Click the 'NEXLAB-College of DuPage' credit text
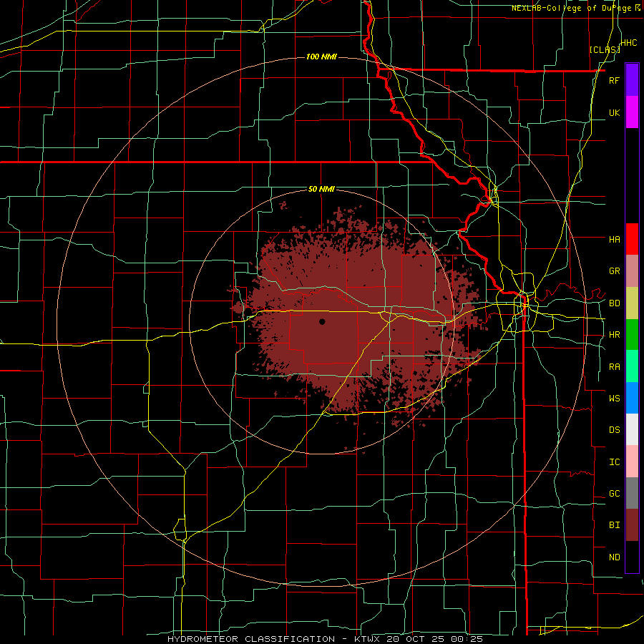The image size is (644, 644). [573, 8]
